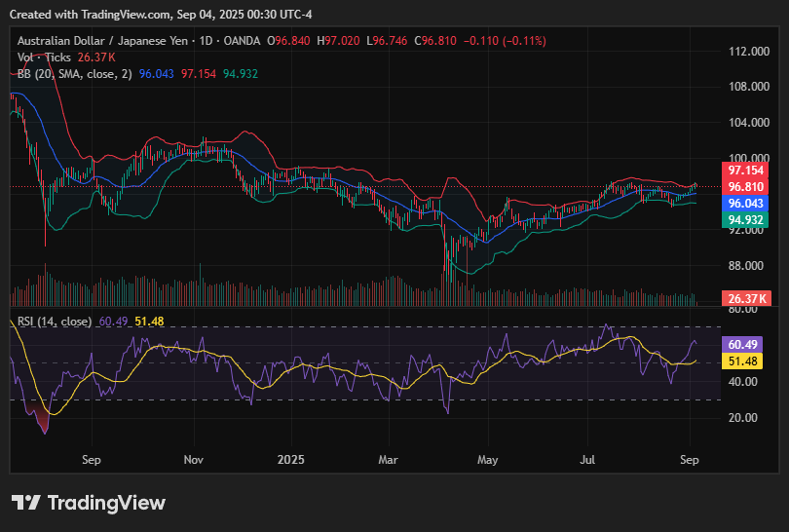Click the red 97.154 value in BB legend
The height and width of the screenshot is (532, 789).
(199, 74)
